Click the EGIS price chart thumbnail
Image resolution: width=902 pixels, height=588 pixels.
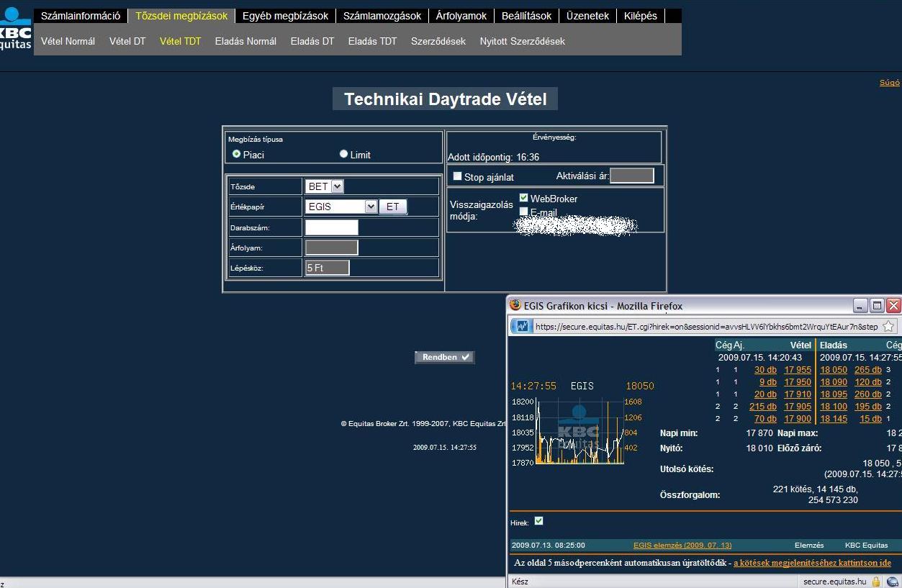coord(579,432)
